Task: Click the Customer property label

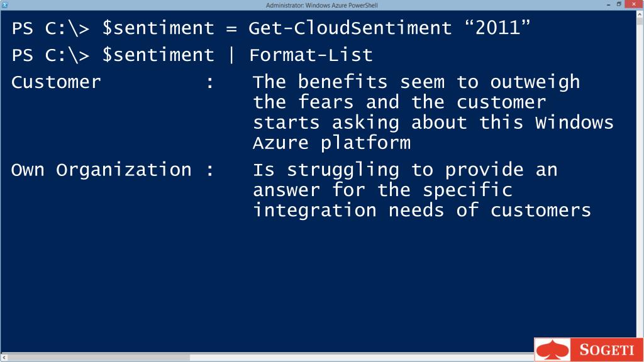Action: pos(56,82)
